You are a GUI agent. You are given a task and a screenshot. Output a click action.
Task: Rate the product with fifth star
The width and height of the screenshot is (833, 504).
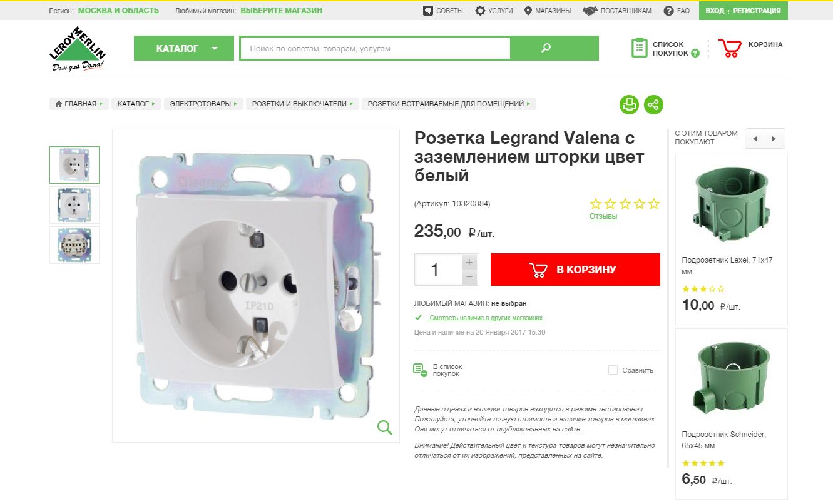654,203
